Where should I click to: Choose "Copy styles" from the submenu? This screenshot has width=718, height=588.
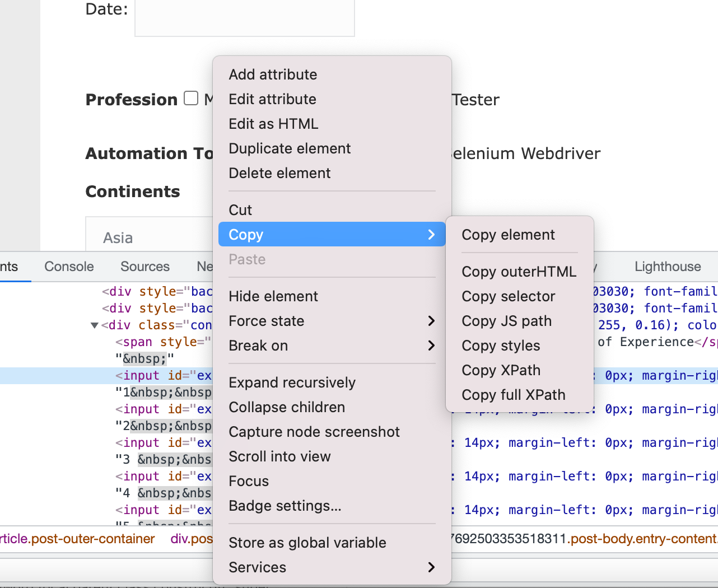[501, 346]
